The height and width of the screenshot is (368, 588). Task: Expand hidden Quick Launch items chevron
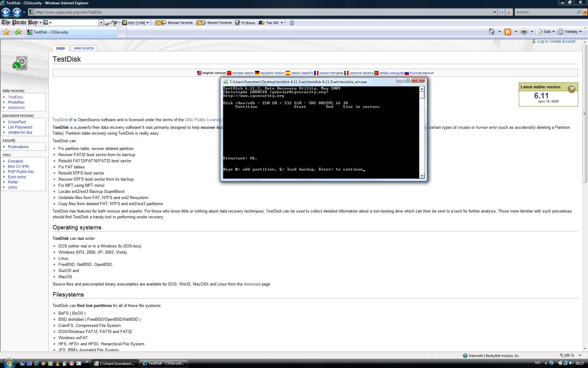(x=87, y=362)
